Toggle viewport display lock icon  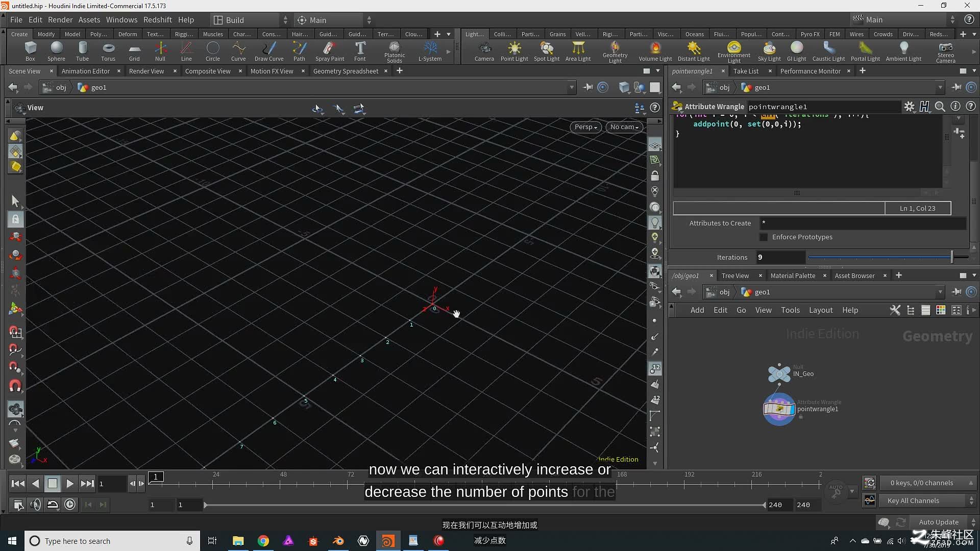[x=655, y=176]
